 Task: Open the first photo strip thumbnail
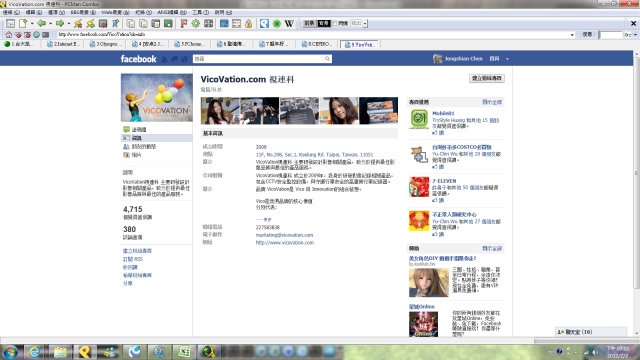pos(220,111)
